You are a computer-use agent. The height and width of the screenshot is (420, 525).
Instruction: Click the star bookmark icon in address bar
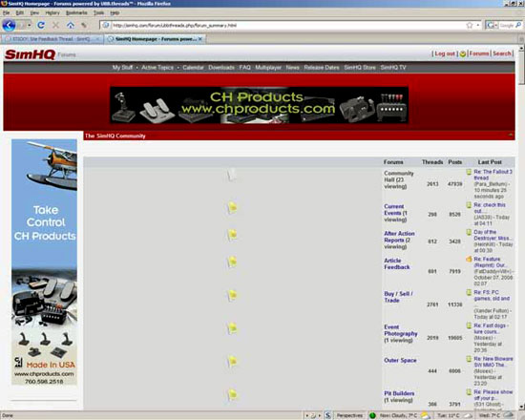[470, 25]
